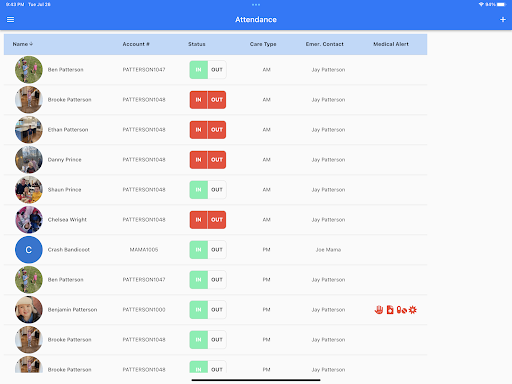Click the AM care type for Shaun Prince

[266, 190]
